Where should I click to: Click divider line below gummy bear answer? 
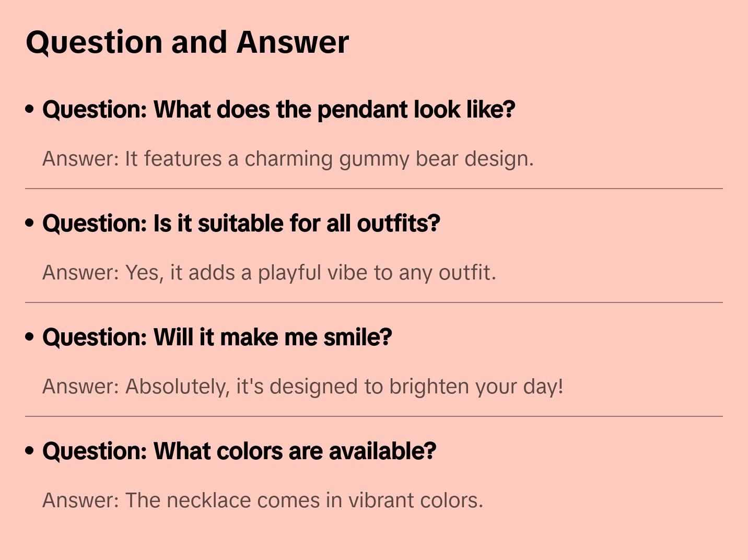(374, 189)
